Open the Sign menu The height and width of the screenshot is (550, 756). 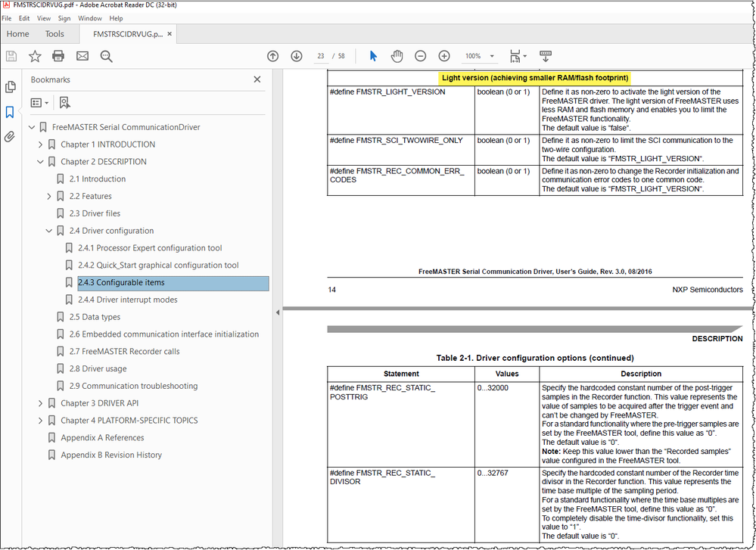[x=64, y=18]
